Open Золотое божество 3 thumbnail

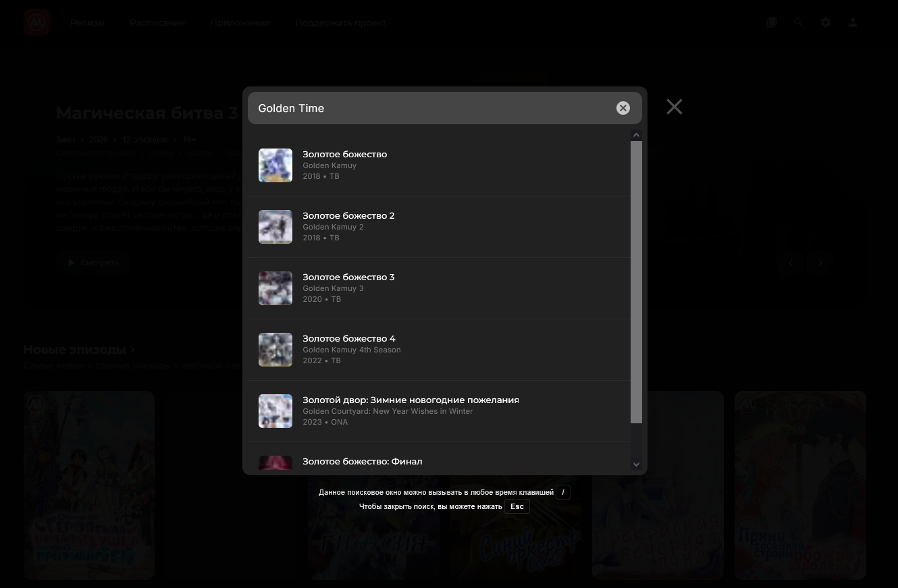coord(275,288)
